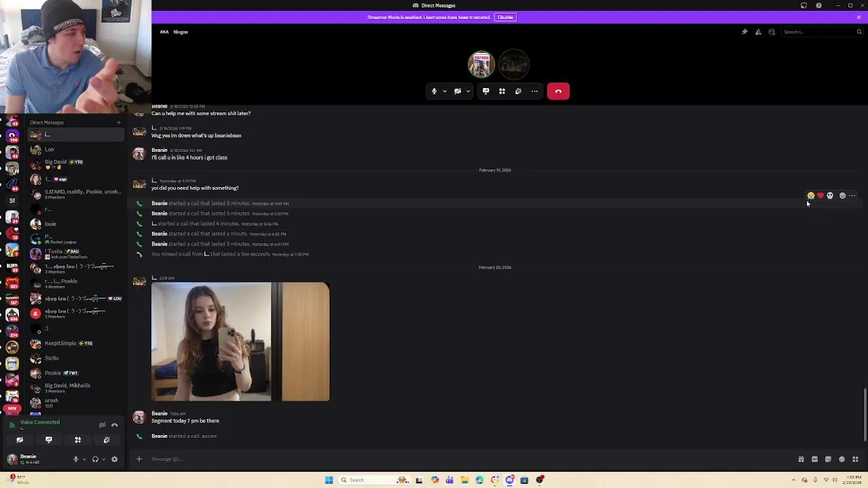868x488 pixels.
Task: Open DM with Lon
Action: click(76, 150)
